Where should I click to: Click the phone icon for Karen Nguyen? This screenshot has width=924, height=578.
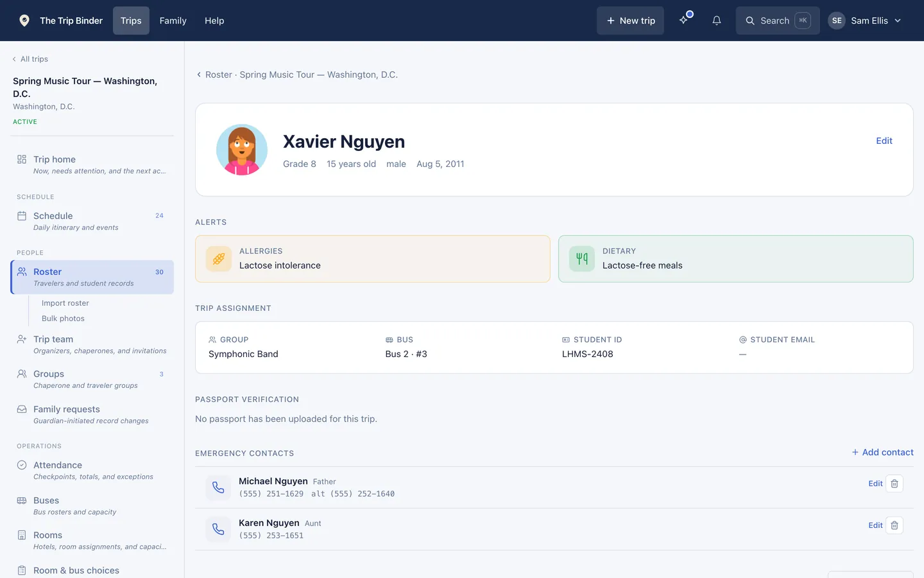click(x=218, y=529)
